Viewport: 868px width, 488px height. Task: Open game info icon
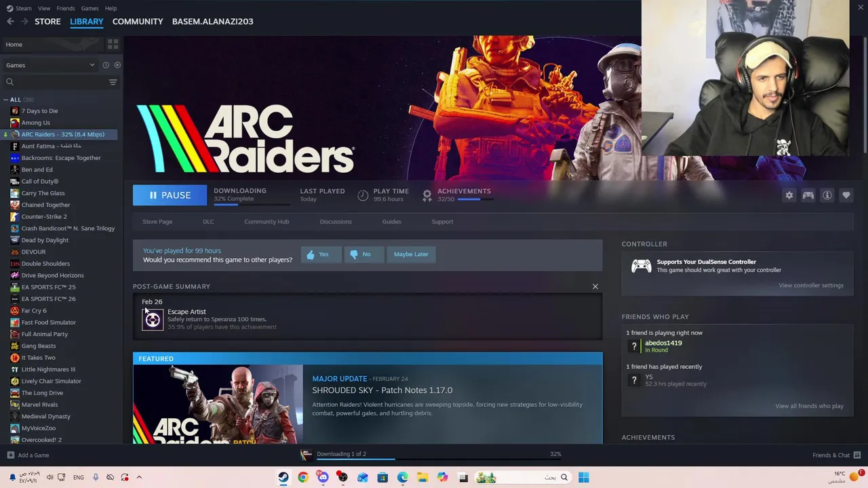[827, 195]
